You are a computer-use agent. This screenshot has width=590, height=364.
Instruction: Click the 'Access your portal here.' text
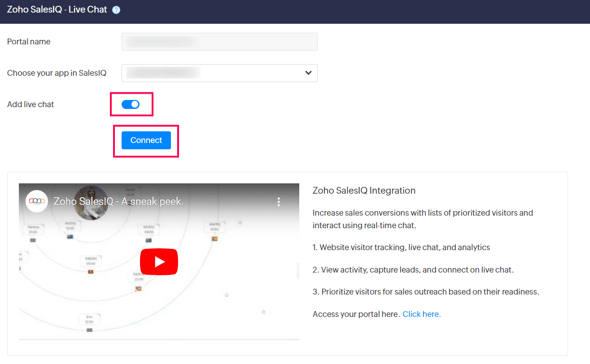(356, 314)
